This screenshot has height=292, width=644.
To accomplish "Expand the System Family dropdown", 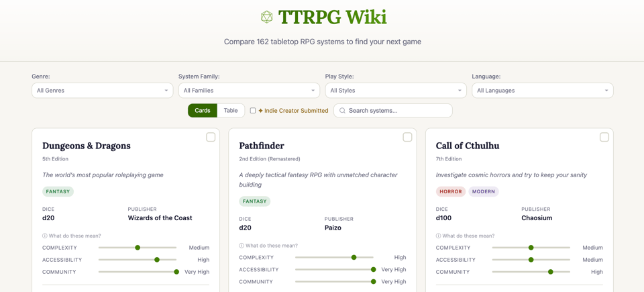I will (249, 91).
